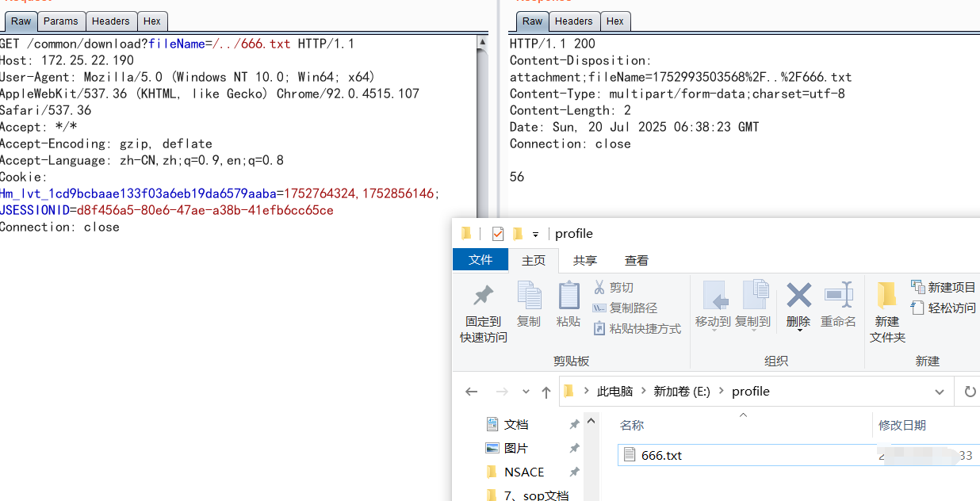Click the Explorer back arrow
This screenshot has height=501, width=980.
coord(472,392)
